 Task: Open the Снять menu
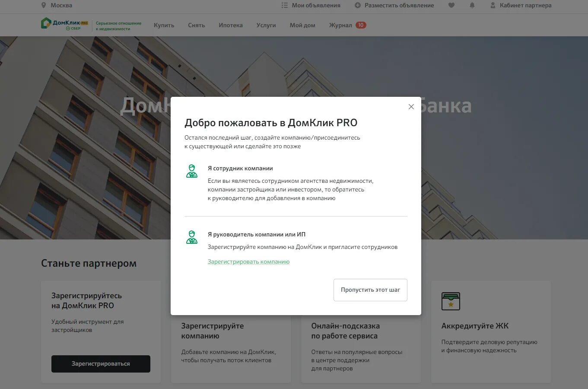[197, 25]
